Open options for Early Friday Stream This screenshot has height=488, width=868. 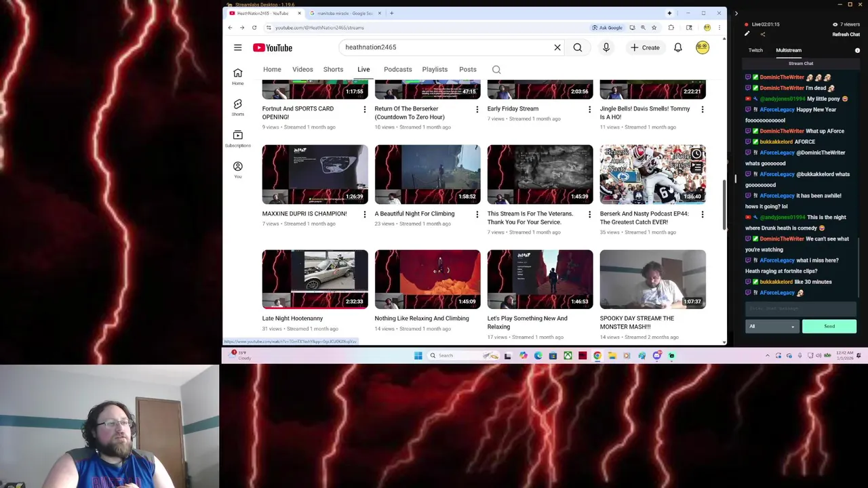[x=589, y=109]
